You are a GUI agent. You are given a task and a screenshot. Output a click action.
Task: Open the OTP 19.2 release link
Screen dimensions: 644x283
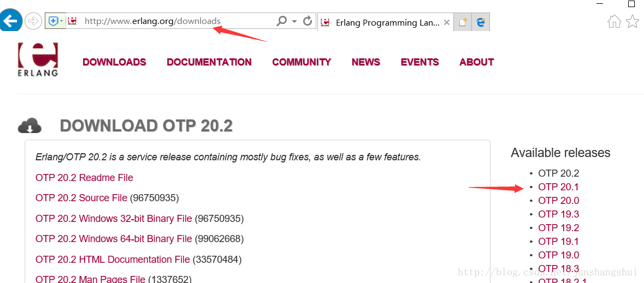pyautogui.click(x=559, y=227)
